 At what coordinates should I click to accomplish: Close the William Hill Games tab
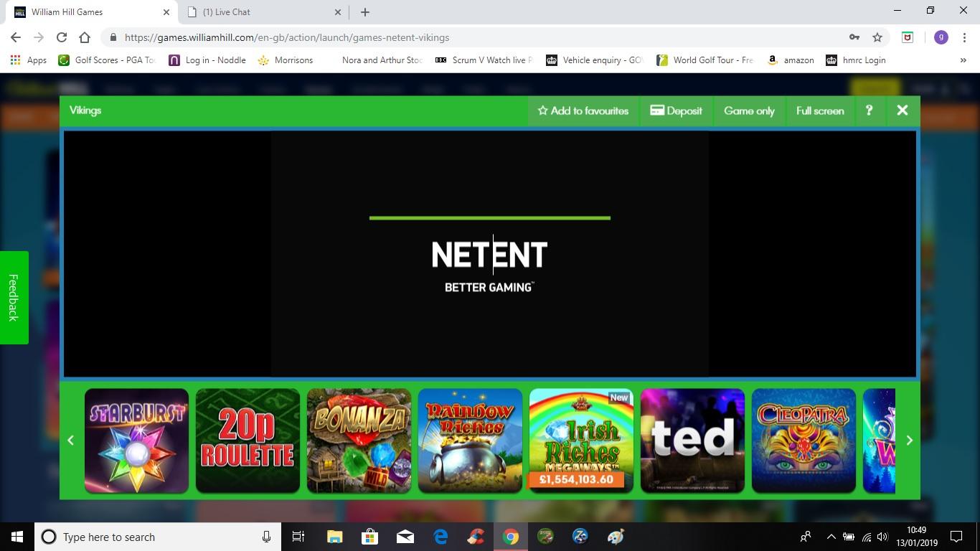pos(166,12)
